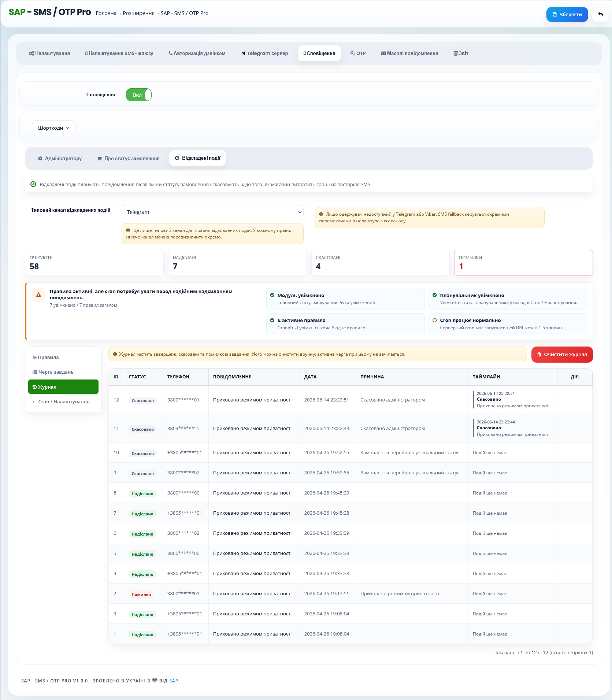
Task: Click the SAP link in footer
Action: click(x=174, y=681)
